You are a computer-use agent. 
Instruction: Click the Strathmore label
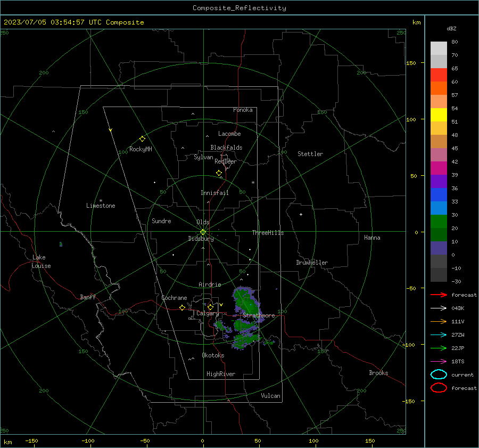pyautogui.click(x=259, y=315)
